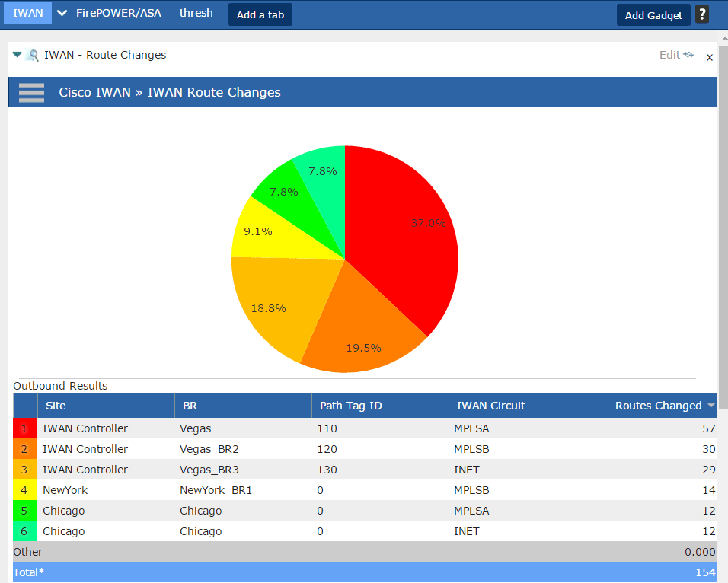Click the routes changed value 14

[708, 490]
